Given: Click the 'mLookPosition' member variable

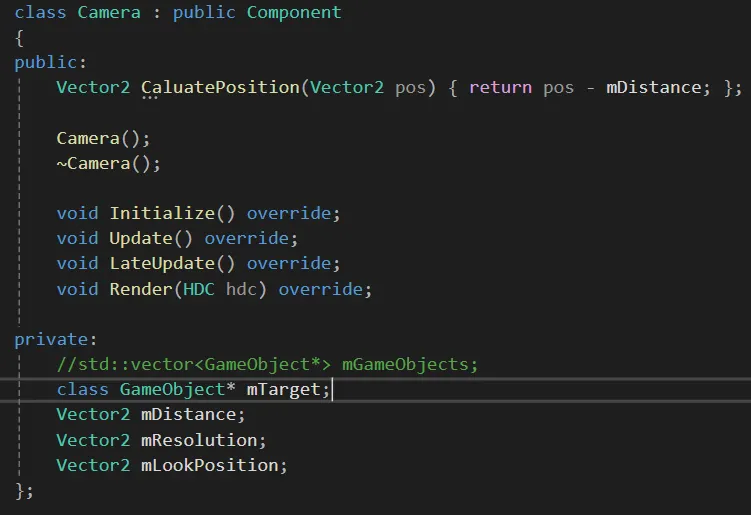Looking at the screenshot, I should click(x=210, y=465).
